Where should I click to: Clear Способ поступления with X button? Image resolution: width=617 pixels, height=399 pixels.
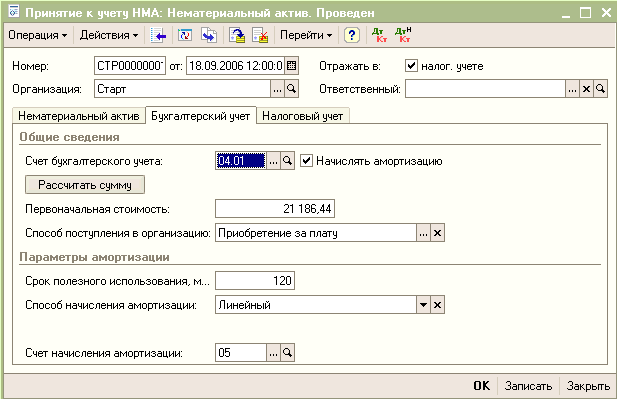coord(437,233)
